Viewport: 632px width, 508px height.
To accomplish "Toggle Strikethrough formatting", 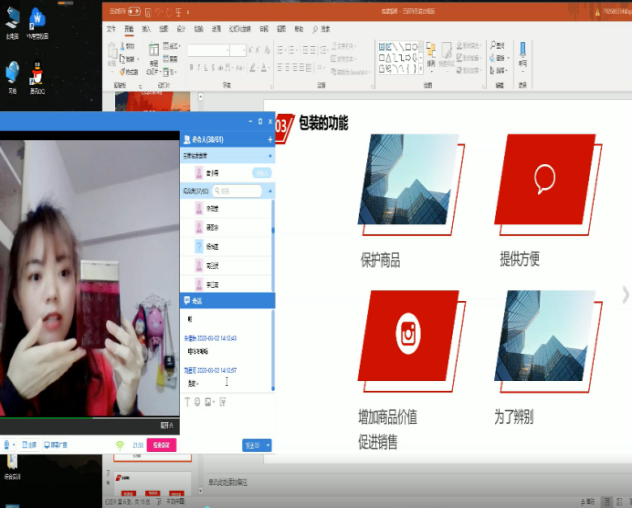I will click(221, 67).
